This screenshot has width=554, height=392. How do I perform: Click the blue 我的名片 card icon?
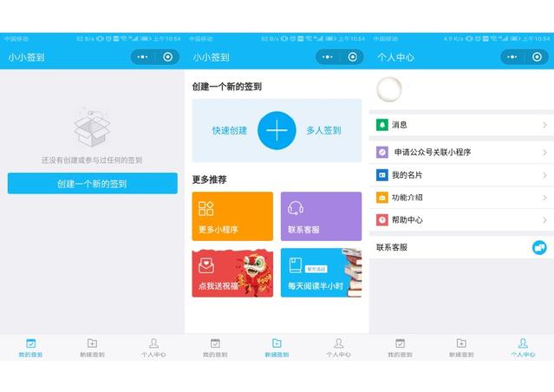[382, 175]
